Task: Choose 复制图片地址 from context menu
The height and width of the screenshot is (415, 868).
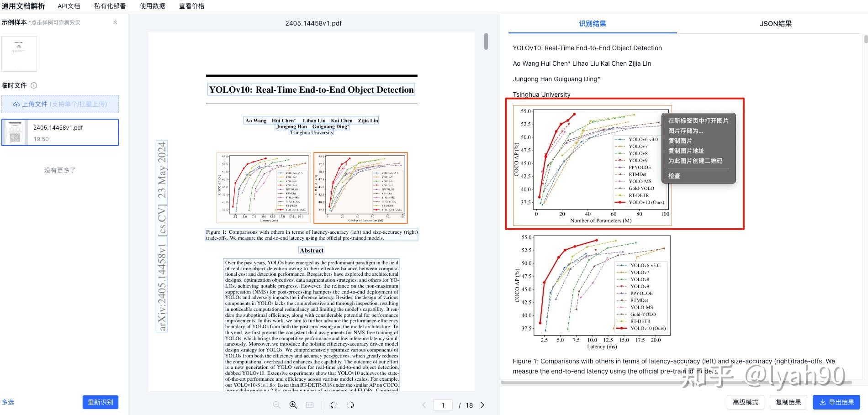Action: point(699,151)
